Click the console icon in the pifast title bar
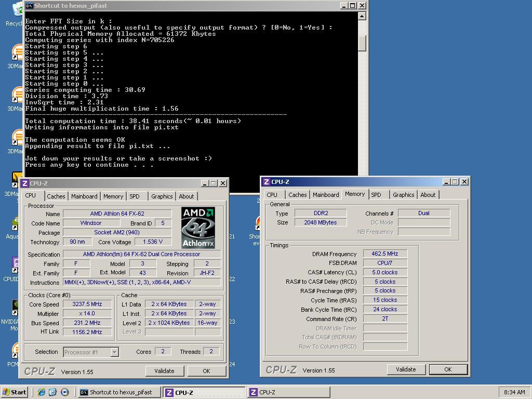The height and width of the screenshot is (399, 532). (x=30, y=6)
